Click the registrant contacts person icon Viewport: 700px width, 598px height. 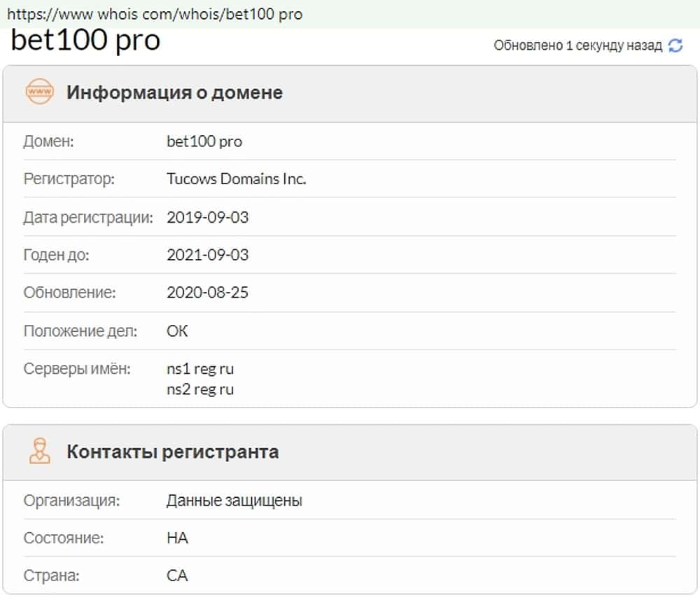coord(39,451)
